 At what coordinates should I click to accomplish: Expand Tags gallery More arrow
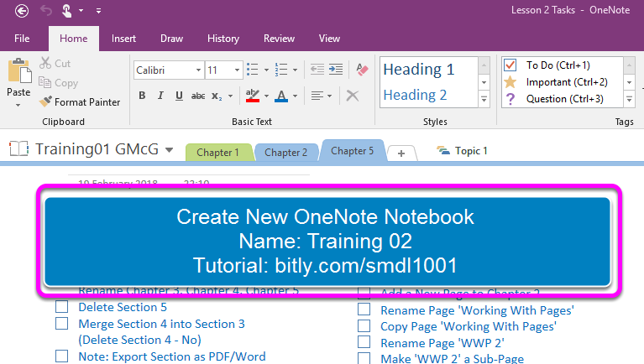pyautogui.click(x=629, y=99)
